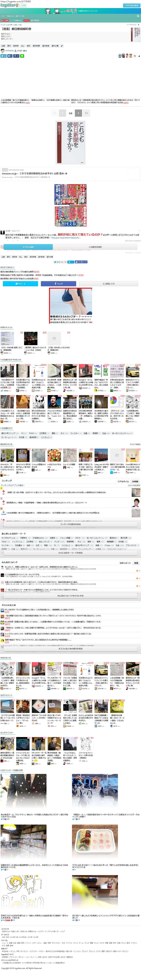Open the book cover これでも朝日新聞を読みますか
Viewport: 141px width, 980px height.
click(x=70, y=143)
